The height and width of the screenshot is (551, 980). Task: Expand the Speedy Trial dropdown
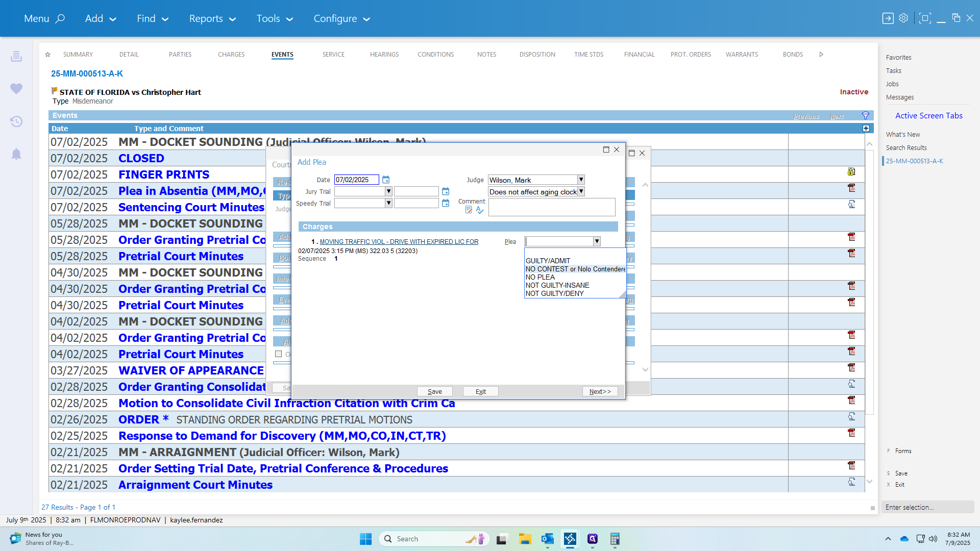tap(388, 203)
